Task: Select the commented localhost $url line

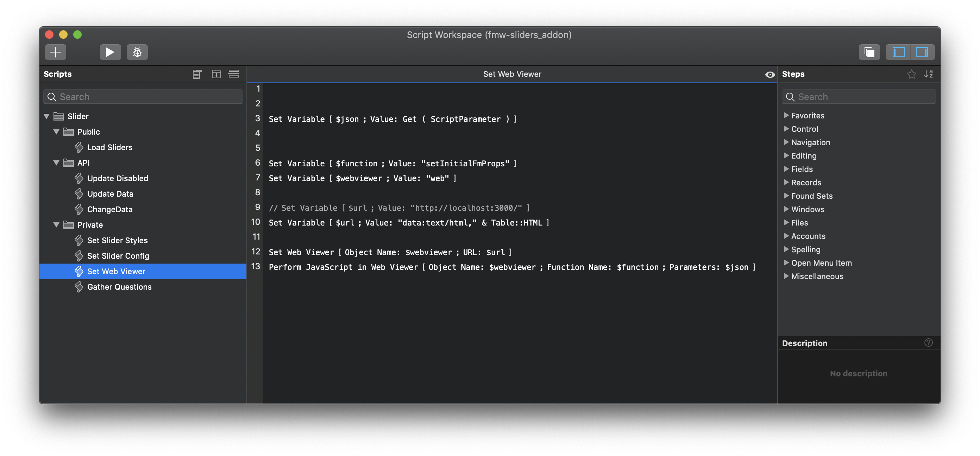Action: click(x=399, y=208)
